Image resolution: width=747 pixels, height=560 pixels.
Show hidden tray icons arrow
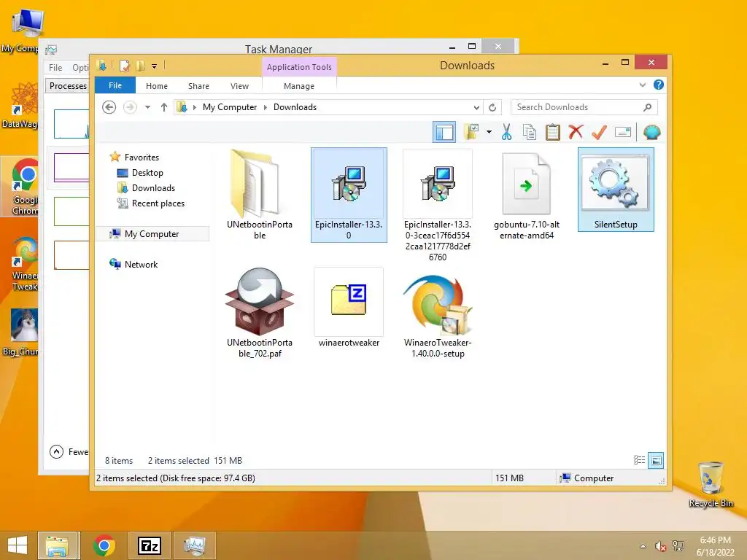(x=643, y=546)
